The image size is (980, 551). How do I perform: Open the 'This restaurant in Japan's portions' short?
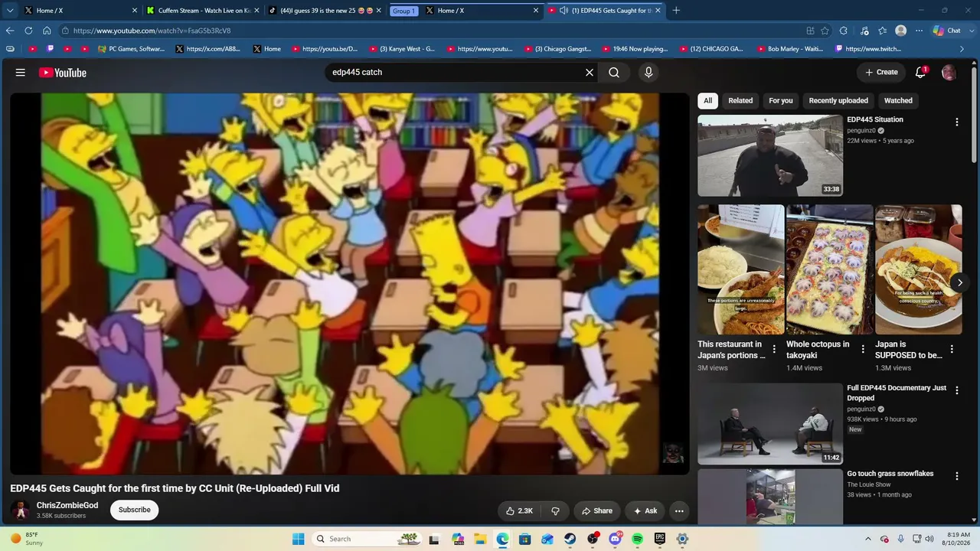click(741, 269)
